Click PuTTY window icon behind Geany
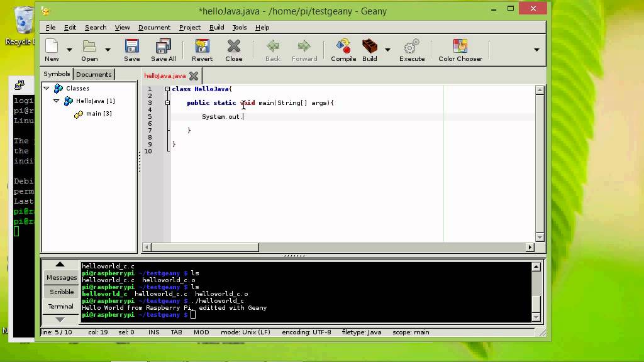 click(x=19, y=85)
